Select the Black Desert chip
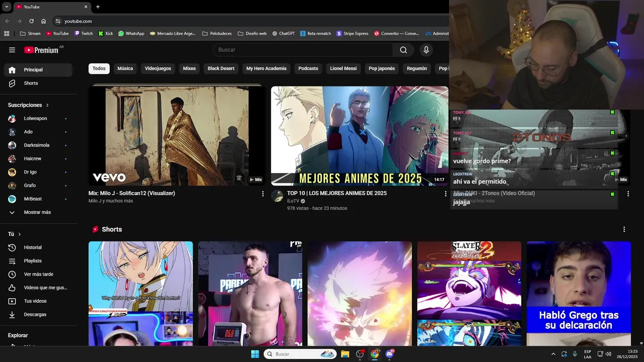 pos(221,68)
